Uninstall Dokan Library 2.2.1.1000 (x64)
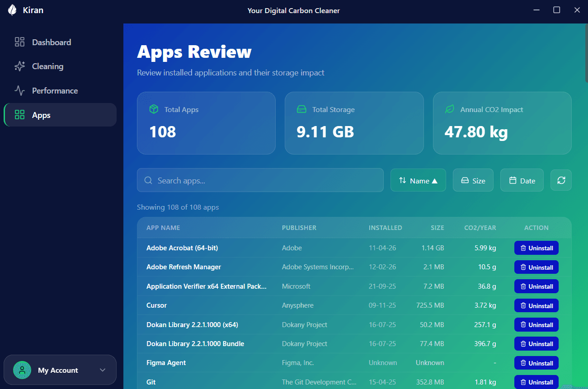588x389 pixels. [536, 325]
